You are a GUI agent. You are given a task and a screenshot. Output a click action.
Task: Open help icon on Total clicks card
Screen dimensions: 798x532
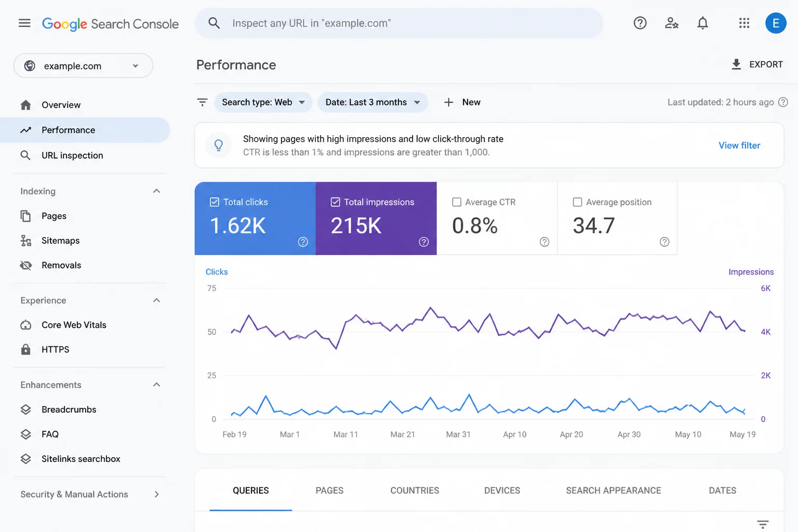tap(303, 242)
